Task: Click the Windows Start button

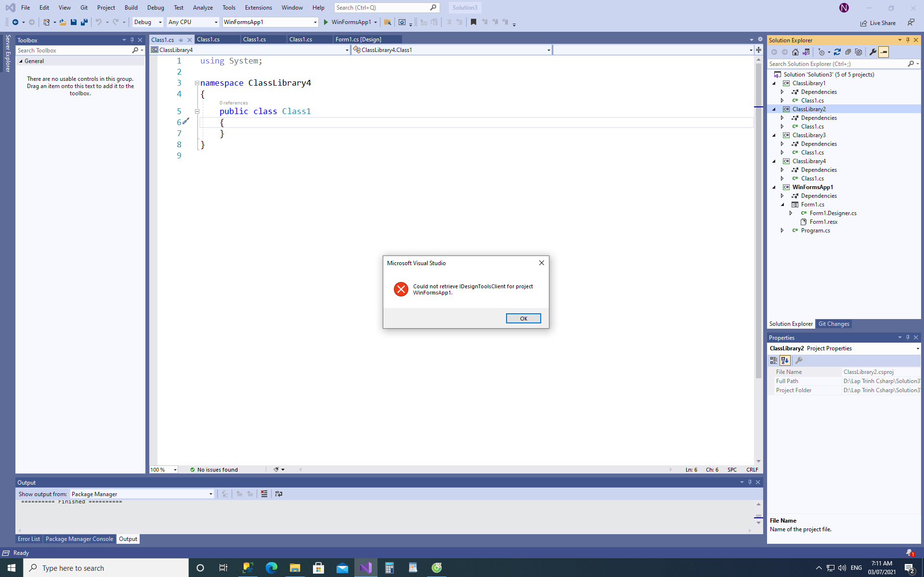Action: point(12,568)
